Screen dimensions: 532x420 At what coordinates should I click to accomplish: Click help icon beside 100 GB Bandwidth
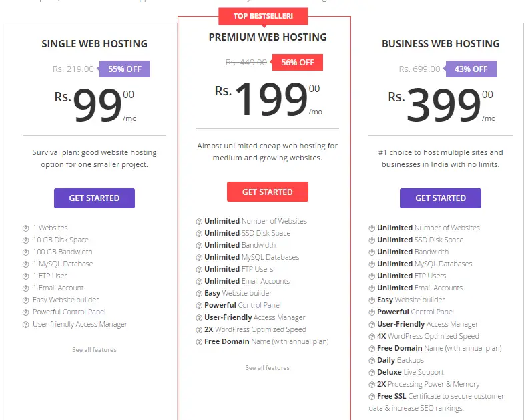tap(25, 252)
